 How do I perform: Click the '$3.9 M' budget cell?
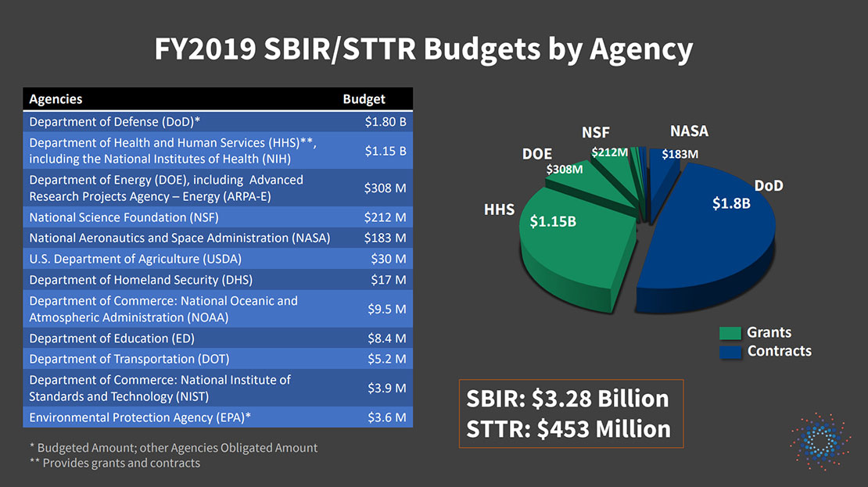pyautogui.click(x=386, y=388)
